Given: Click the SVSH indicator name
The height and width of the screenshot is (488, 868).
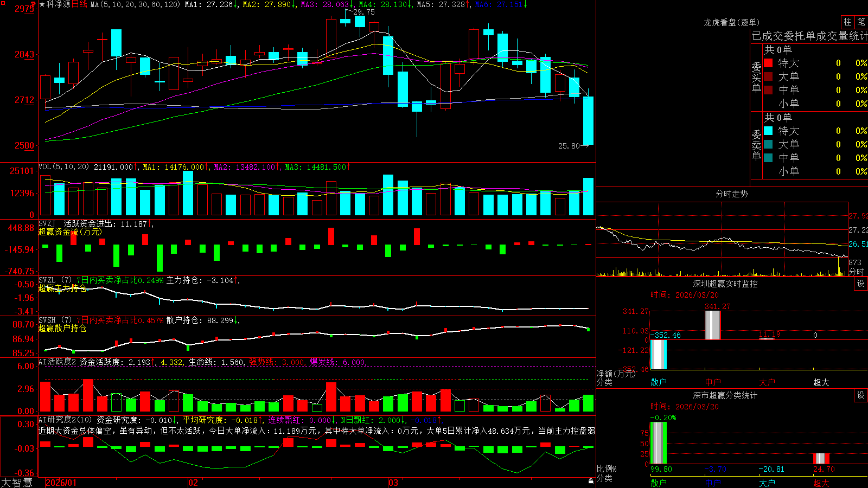Looking at the screenshot, I should (47, 320).
